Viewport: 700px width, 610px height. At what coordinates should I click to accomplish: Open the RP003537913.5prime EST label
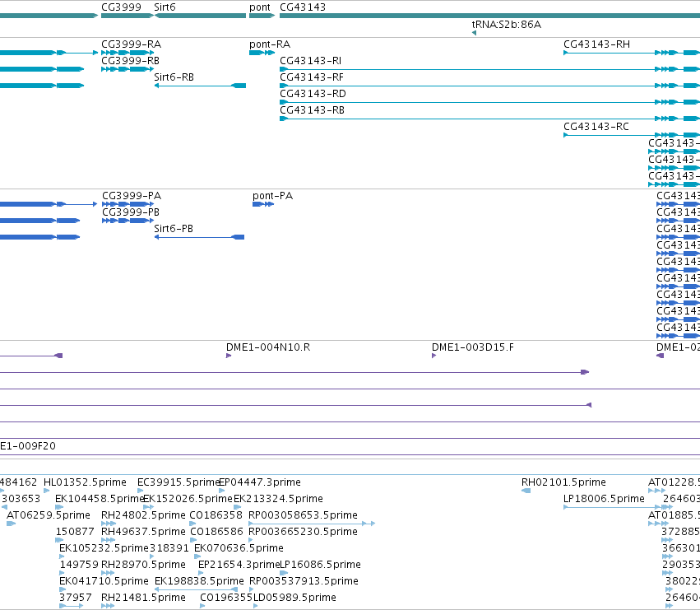point(304,581)
